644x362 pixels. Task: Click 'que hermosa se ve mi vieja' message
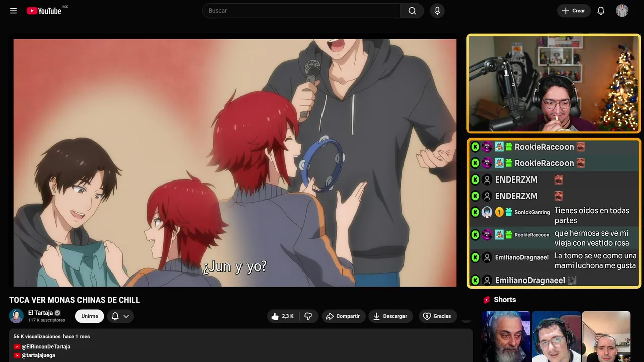(x=592, y=238)
